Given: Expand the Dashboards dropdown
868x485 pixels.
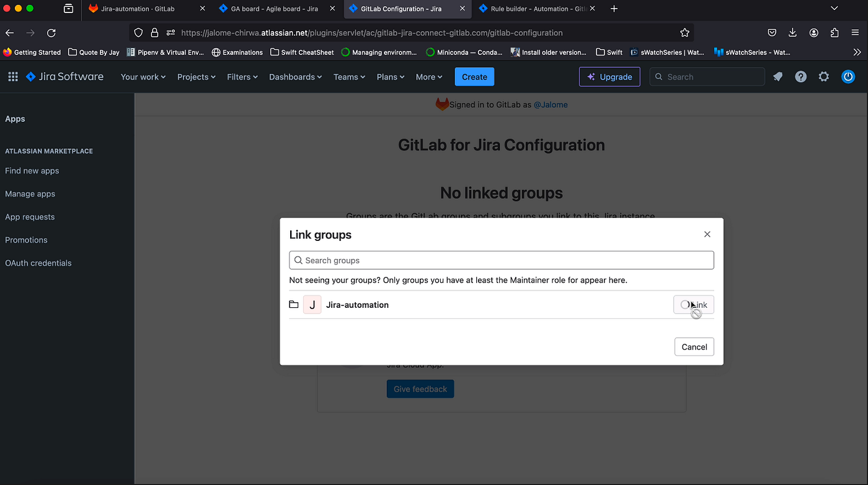Looking at the screenshot, I should [295, 77].
